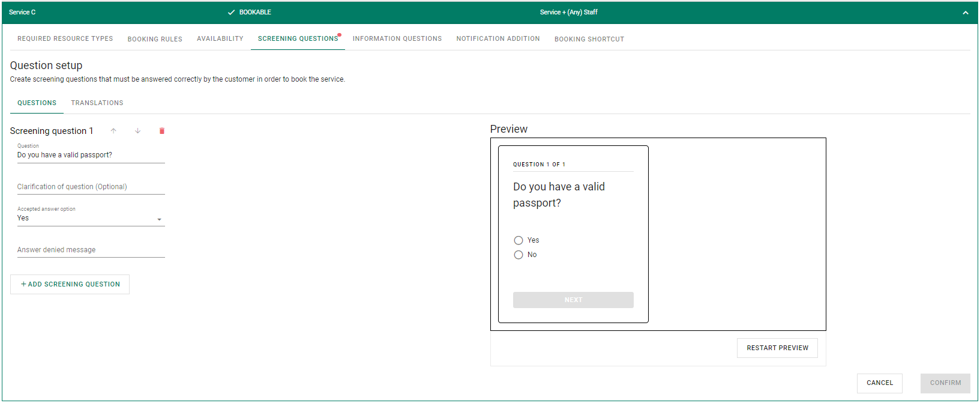Focus the Clarification of question field

click(x=91, y=187)
